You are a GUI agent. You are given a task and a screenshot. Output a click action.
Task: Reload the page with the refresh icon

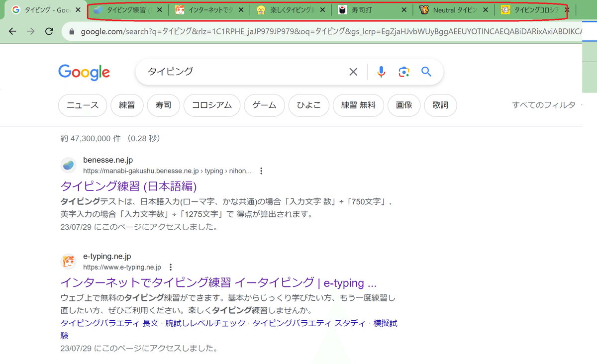click(x=49, y=31)
